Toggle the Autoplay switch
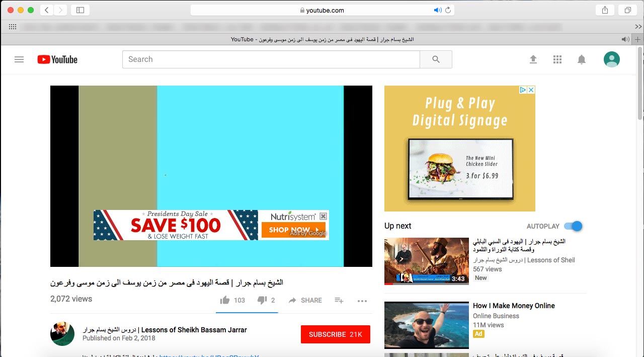 (573, 226)
